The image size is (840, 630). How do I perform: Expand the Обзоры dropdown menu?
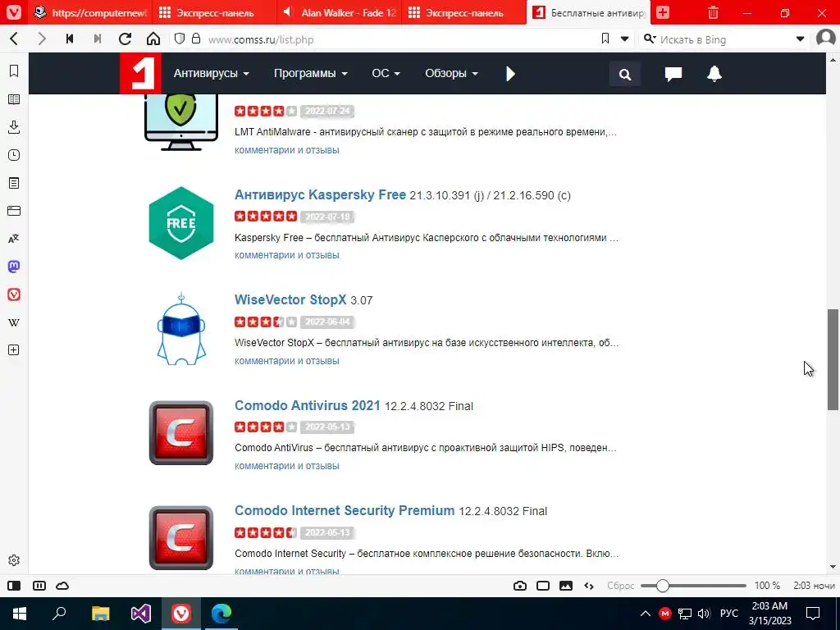click(451, 73)
